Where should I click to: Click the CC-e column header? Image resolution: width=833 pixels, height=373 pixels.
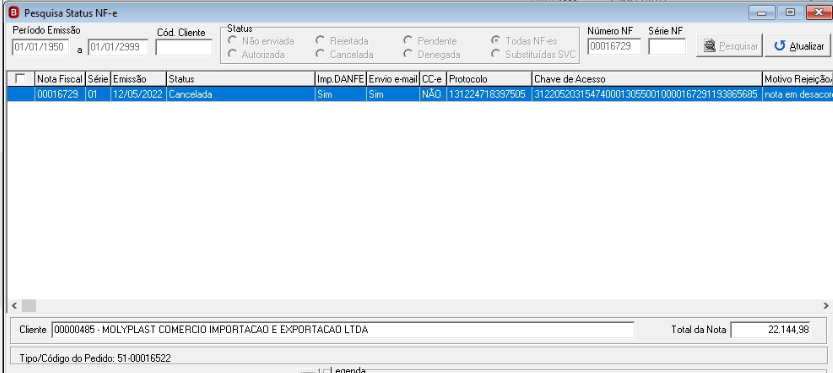[433, 79]
